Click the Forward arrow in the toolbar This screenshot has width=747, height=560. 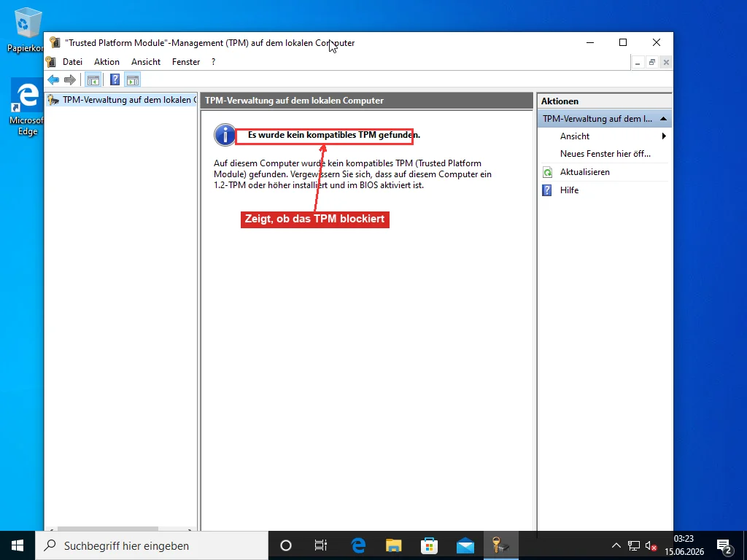(x=70, y=80)
